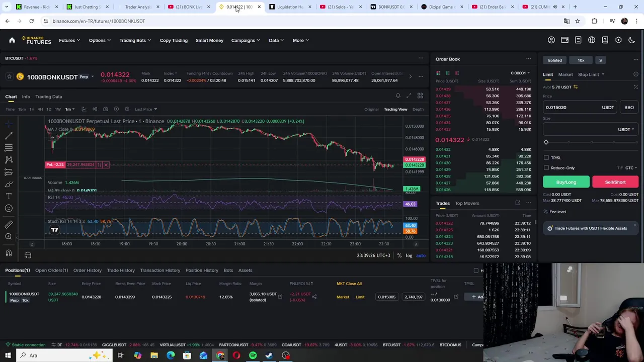Edit margin for 1000BONKUSDT position
This screenshot has width=644, height=362.
coord(280,297)
